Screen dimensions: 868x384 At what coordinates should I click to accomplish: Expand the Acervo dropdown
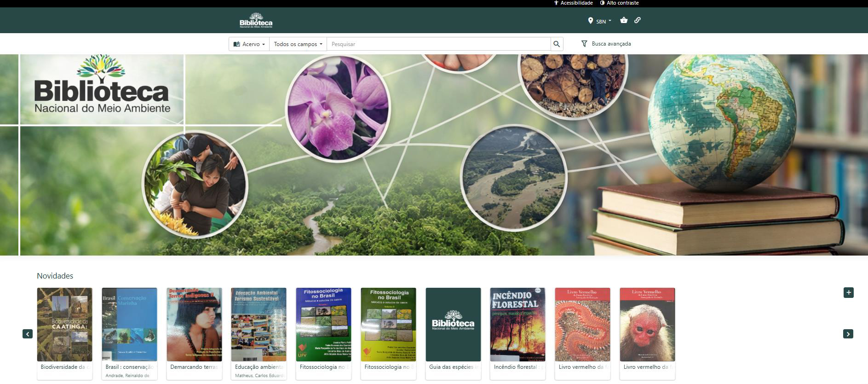pos(249,44)
